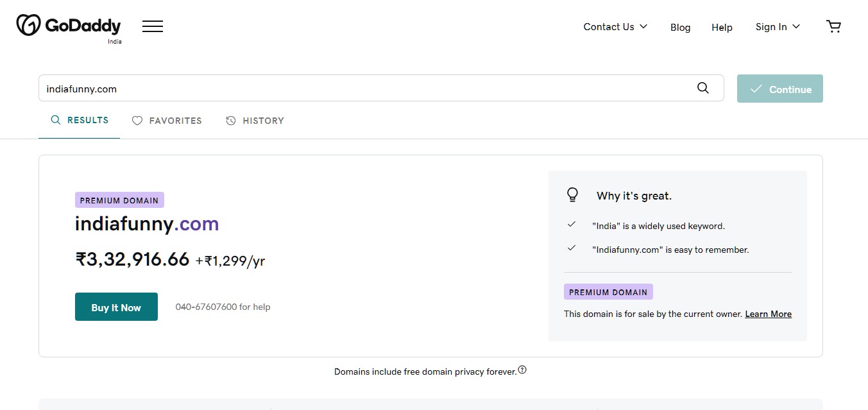The height and width of the screenshot is (410, 868).
Task: Click the ₹3,32,916.66 price
Action: pyautogui.click(x=132, y=259)
